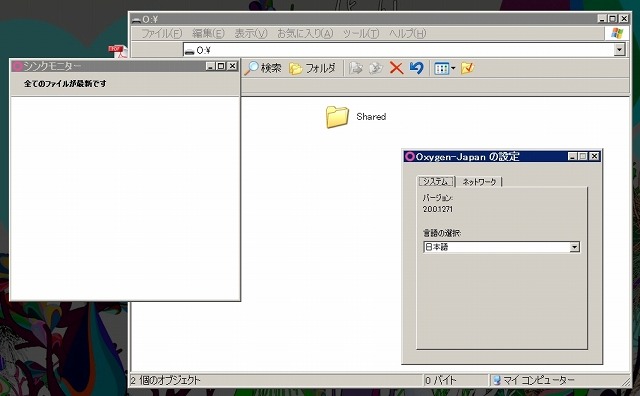Screen dimensions: 640x396
Task: Toggle the Folders (フォルダ) toolbar button
Action: (313, 68)
